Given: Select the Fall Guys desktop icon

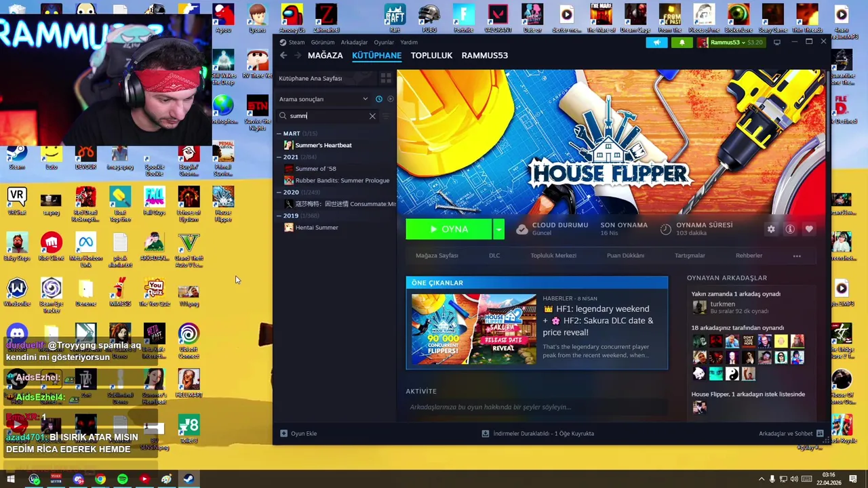Looking at the screenshot, I should [x=154, y=201].
